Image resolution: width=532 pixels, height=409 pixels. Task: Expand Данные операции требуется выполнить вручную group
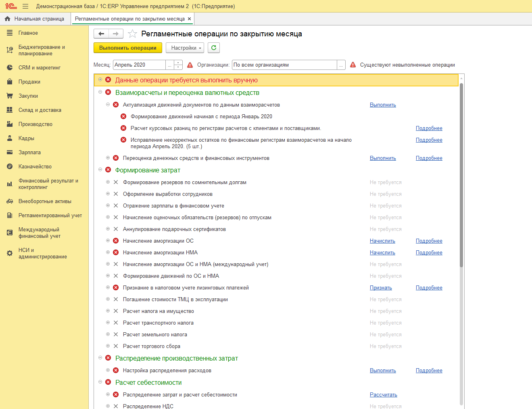pyautogui.click(x=100, y=80)
